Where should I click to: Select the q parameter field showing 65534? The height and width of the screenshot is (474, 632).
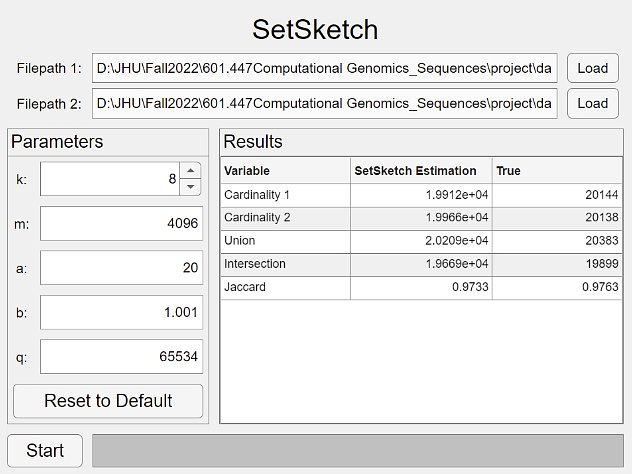pyautogui.click(x=121, y=356)
